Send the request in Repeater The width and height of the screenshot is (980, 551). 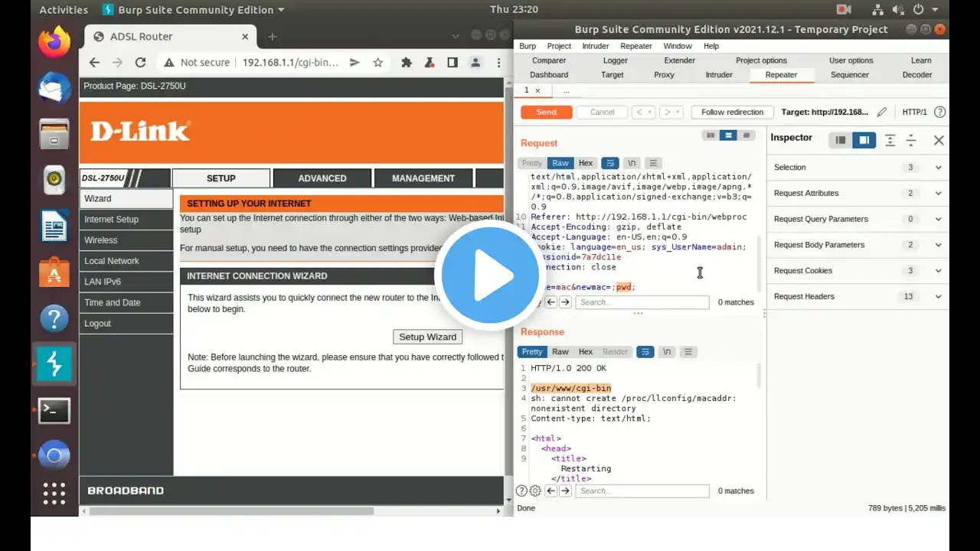pyautogui.click(x=546, y=112)
